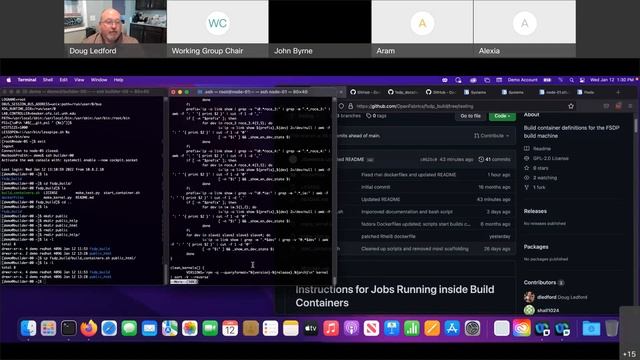Open the Window menu
This screenshot has height=360, width=640.
coord(99,80)
